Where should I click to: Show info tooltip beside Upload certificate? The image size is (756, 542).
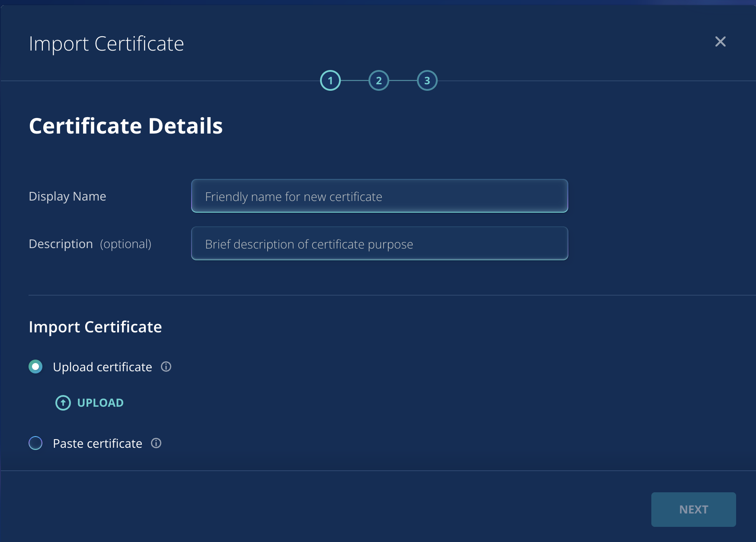coord(166,367)
